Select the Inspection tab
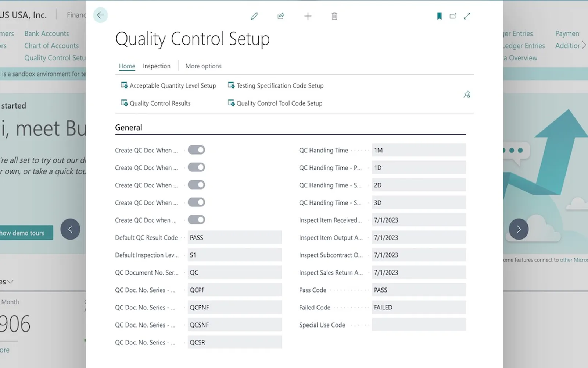The image size is (588, 368). pyautogui.click(x=157, y=66)
